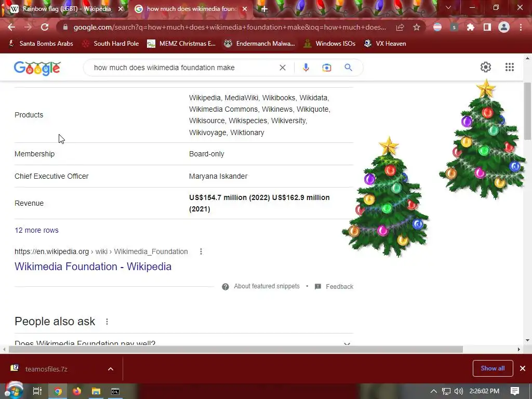Open taskbar clock showing 2:26:02 PM
Viewport: 532px width, 399px height.
click(484, 391)
